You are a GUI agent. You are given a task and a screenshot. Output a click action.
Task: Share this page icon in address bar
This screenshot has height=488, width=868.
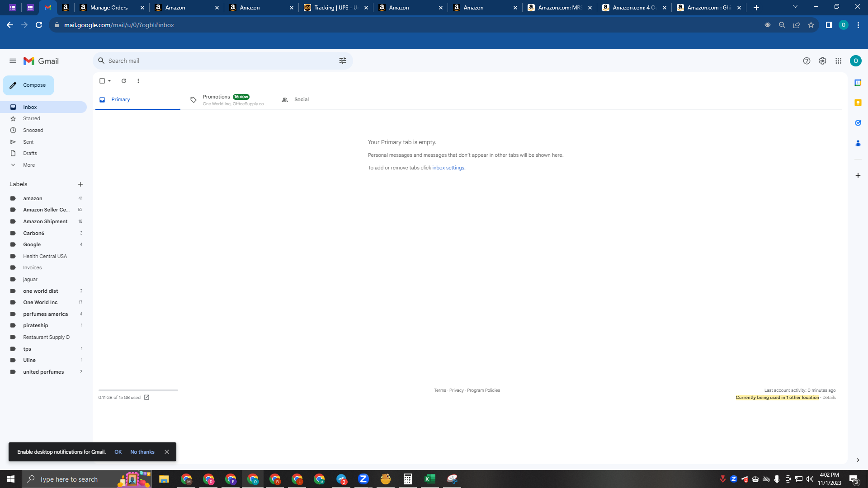(797, 25)
